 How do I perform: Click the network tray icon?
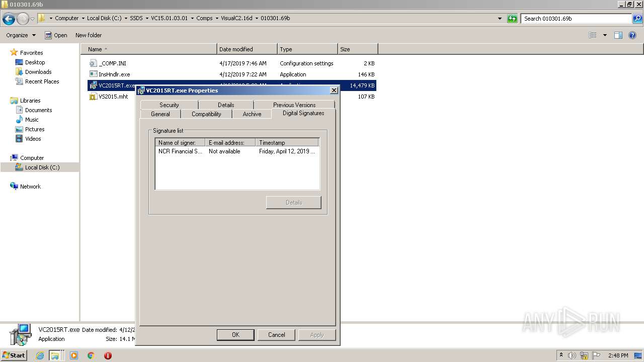coord(584,355)
